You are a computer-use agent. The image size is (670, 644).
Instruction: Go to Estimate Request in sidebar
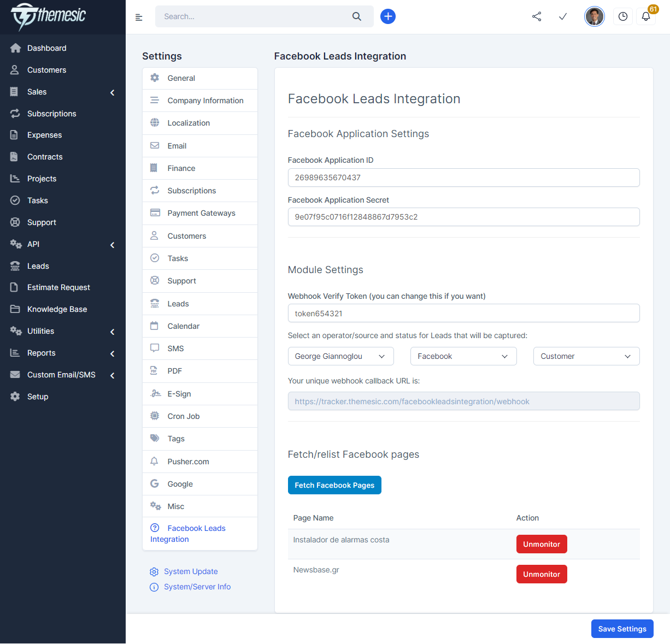tap(58, 287)
